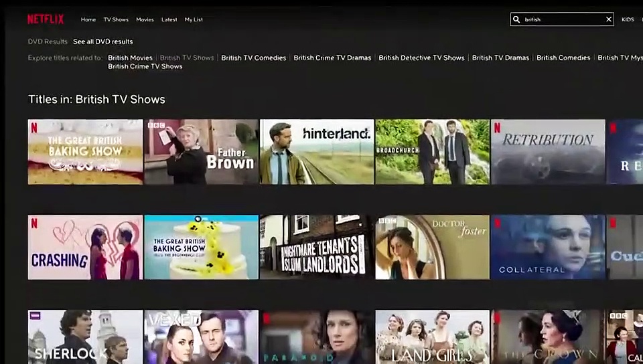
Task: Open Doctor Foster show thumbnail
Action: coord(432,247)
